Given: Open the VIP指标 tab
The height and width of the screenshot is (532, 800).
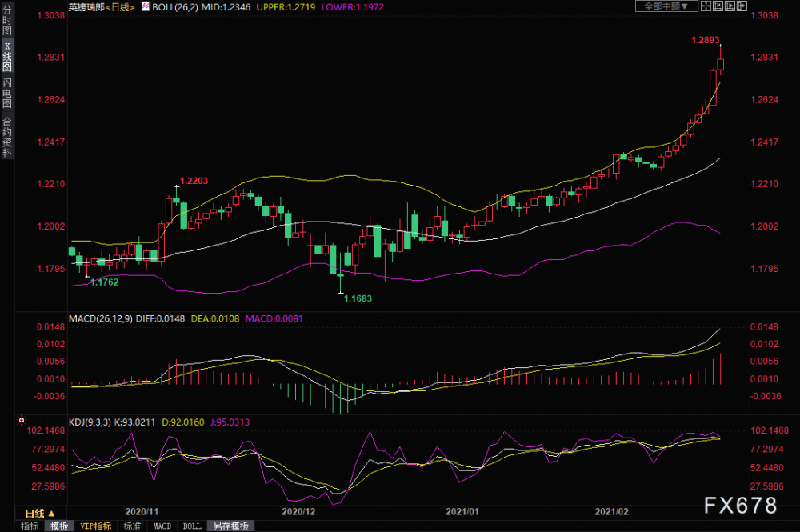Looking at the screenshot, I should click(x=95, y=526).
